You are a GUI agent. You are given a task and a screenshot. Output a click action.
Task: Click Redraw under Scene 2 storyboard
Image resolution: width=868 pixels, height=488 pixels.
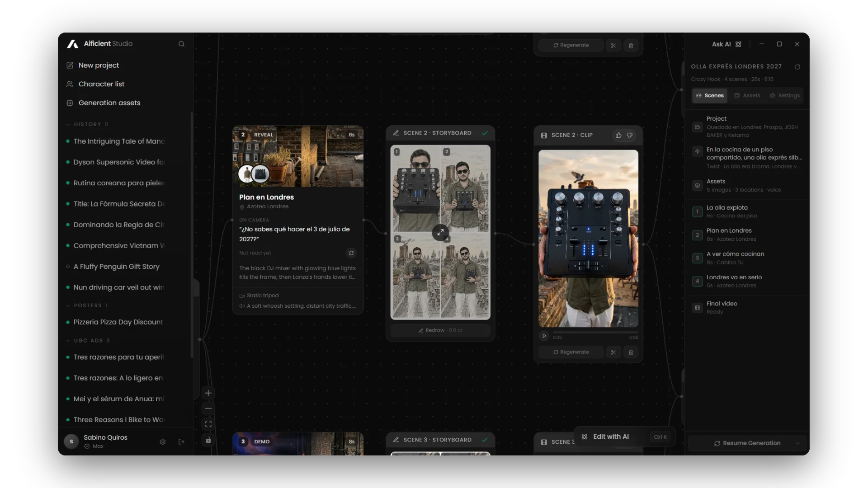pos(440,330)
